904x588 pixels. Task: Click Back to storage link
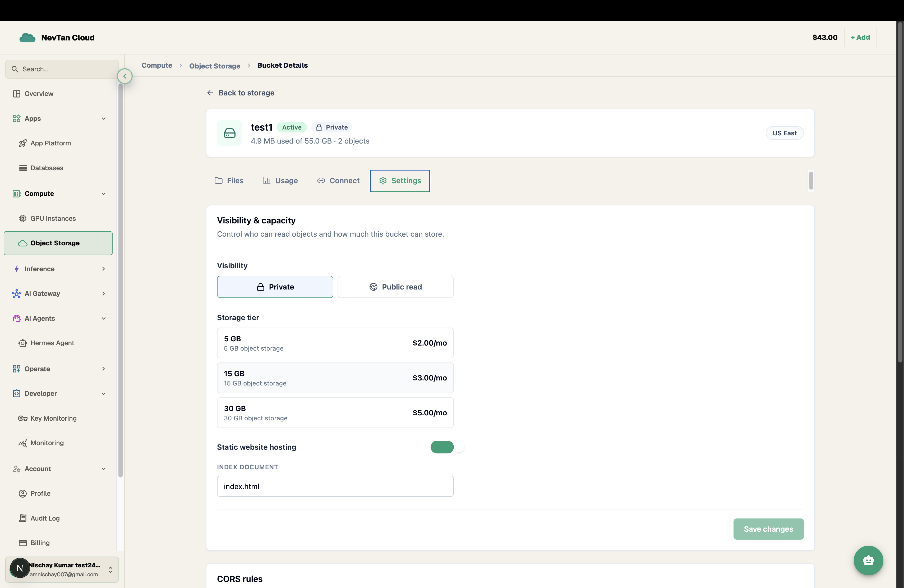(241, 93)
